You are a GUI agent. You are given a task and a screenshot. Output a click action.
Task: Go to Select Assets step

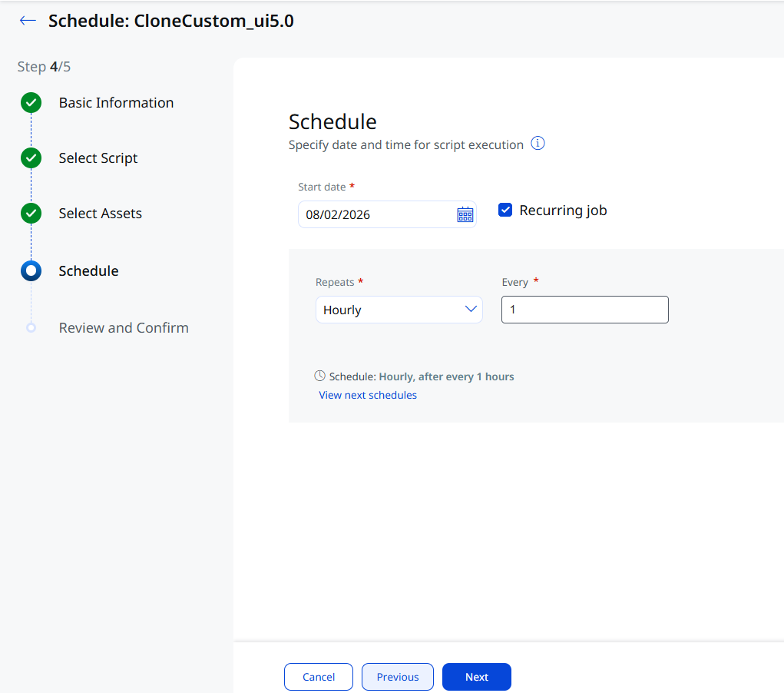pyautogui.click(x=100, y=213)
